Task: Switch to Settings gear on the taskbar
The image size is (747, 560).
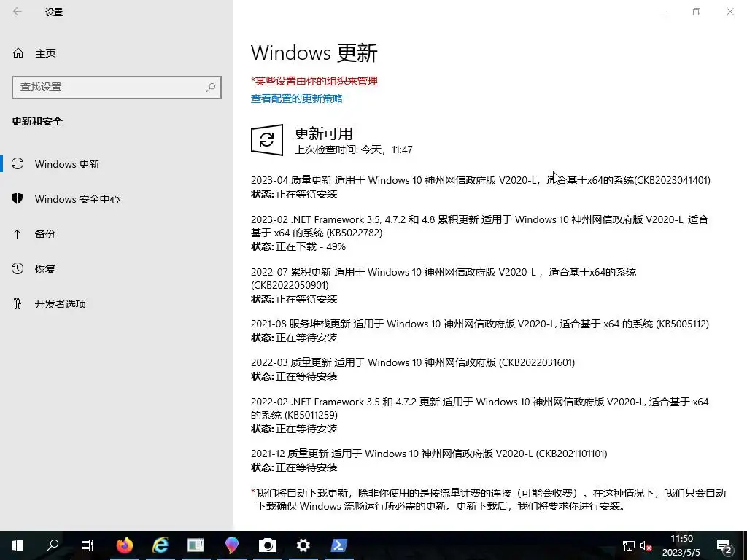Action: tap(303, 545)
